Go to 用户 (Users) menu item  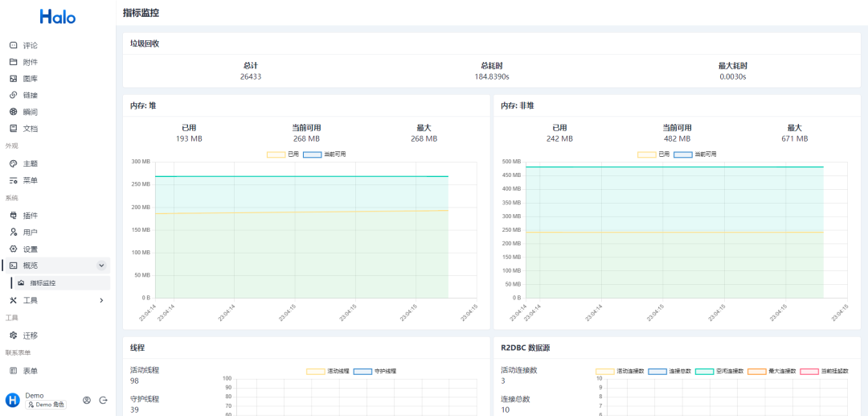(30, 232)
